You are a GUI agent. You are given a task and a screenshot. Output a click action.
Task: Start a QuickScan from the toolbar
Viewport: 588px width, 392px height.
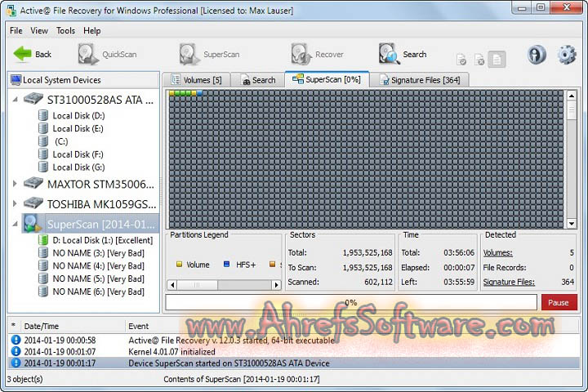click(x=108, y=54)
